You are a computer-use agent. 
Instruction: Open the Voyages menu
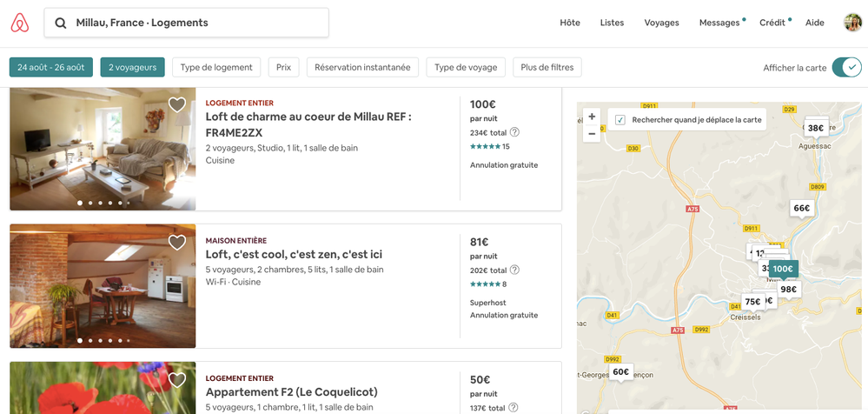point(661,23)
